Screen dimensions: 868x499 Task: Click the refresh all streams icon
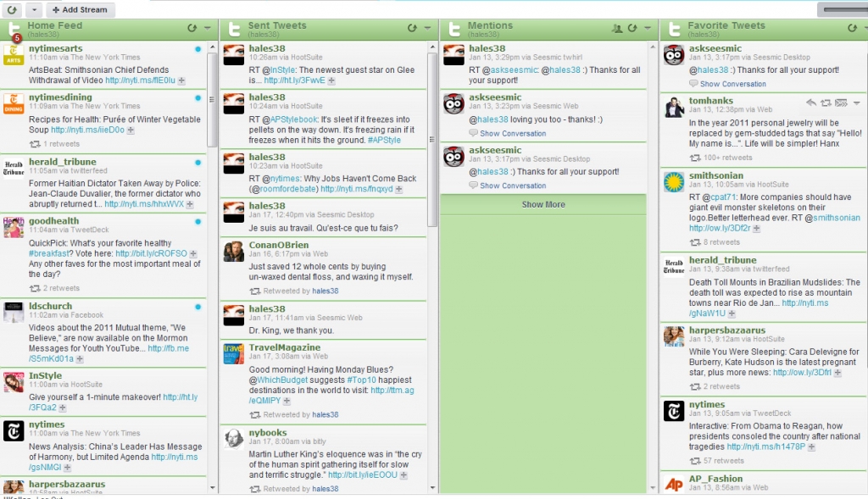pyautogui.click(x=13, y=10)
